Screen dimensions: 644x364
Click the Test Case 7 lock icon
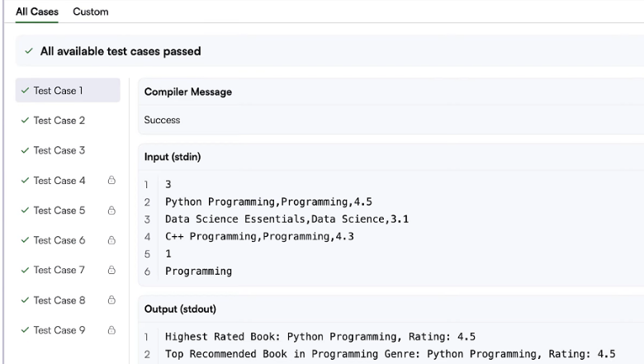[111, 271]
